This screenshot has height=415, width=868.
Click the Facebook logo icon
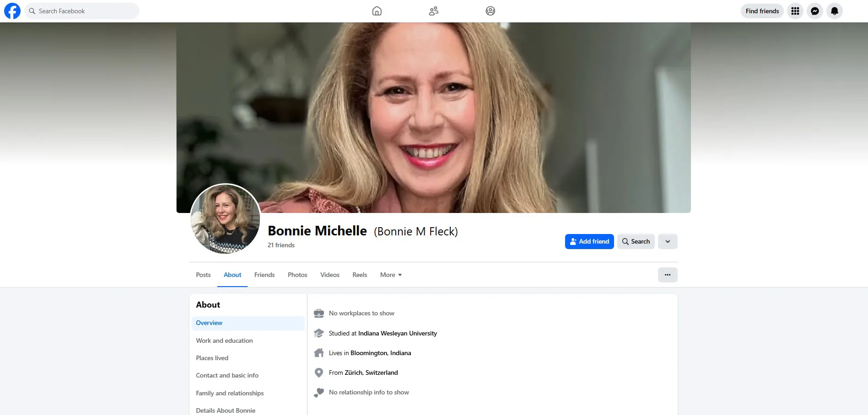(12, 11)
